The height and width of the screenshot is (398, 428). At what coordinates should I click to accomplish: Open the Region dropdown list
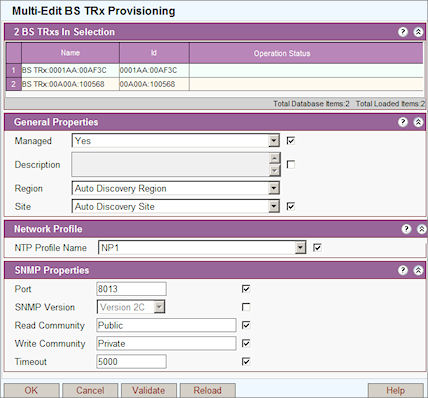274,188
